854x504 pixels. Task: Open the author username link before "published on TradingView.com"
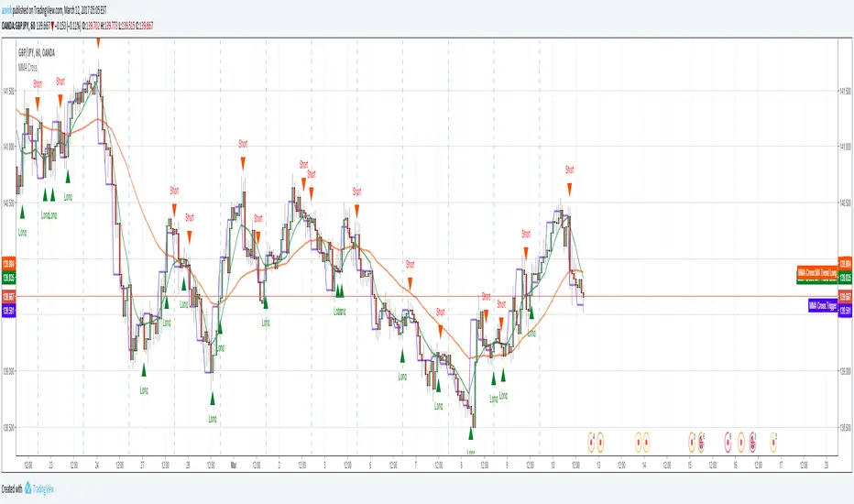pyautogui.click(x=6, y=10)
